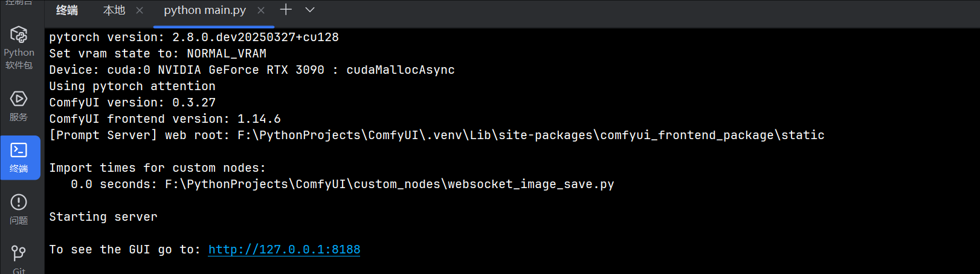Open the Python 软件包 tool window
Image resolution: width=980 pixels, height=274 pixels.
point(19,48)
